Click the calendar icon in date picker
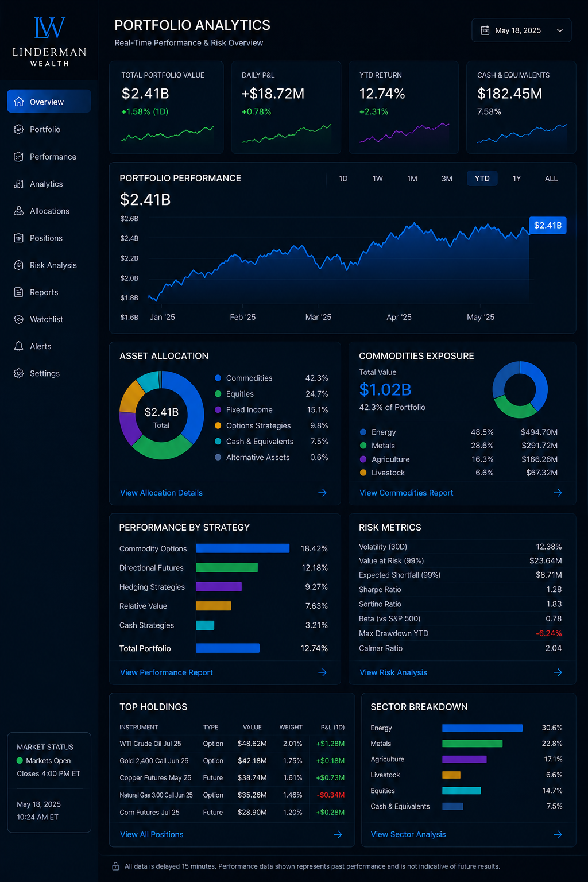The width and height of the screenshot is (588, 882). 485,30
